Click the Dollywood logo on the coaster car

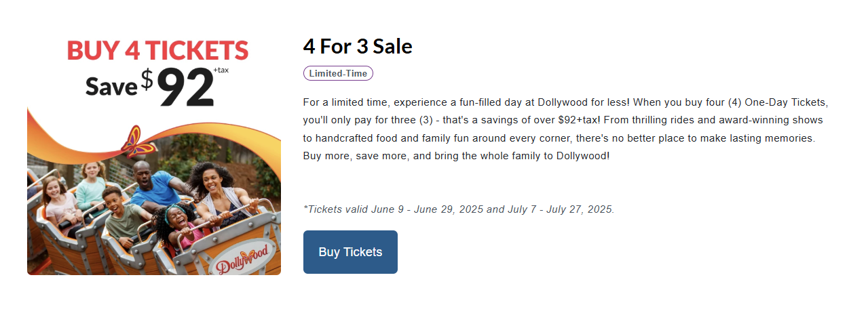pyautogui.click(x=243, y=257)
